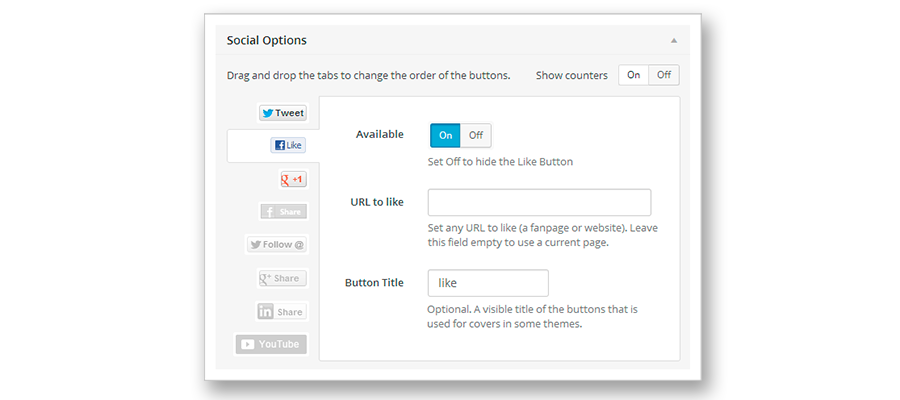Click the Social Options panel heading
The height and width of the screenshot is (400, 900).
pyautogui.click(x=267, y=41)
